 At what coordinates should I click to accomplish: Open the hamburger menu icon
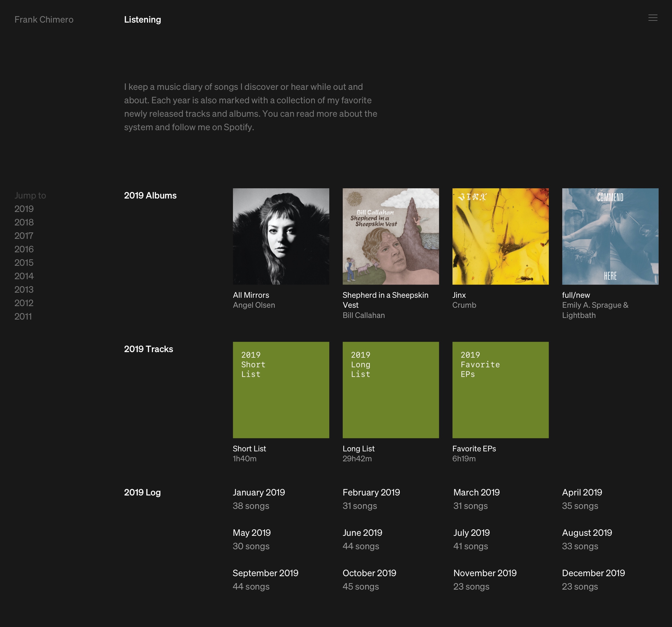coord(653,18)
